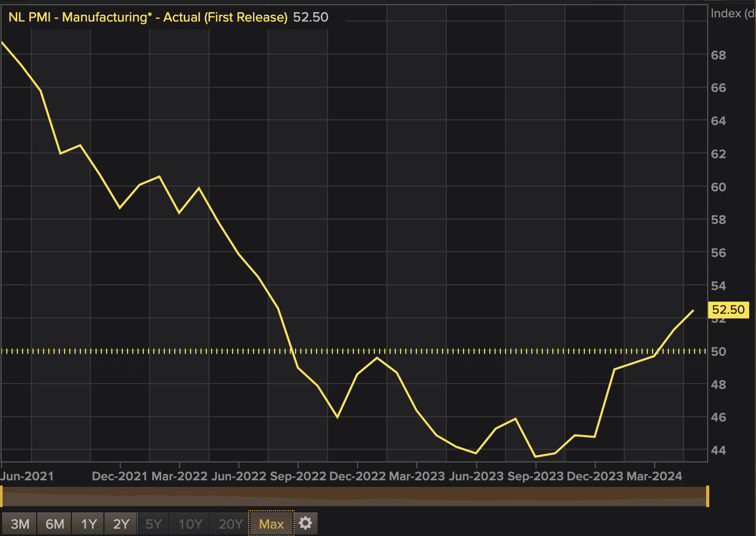Image resolution: width=756 pixels, height=536 pixels.
Task: Click the Sep-2023 date label
Action: click(536, 476)
